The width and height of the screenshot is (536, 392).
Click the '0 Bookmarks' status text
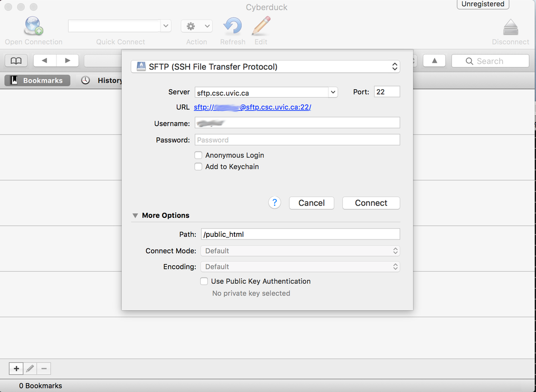pos(40,386)
